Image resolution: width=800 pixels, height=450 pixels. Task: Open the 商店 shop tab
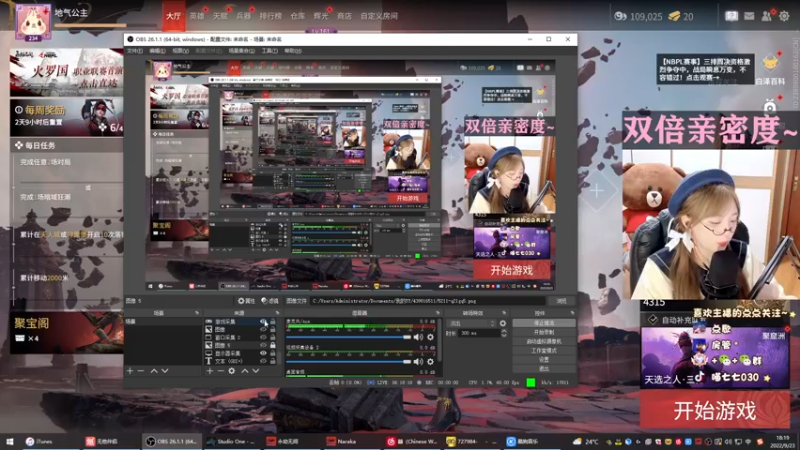click(344, 16)
